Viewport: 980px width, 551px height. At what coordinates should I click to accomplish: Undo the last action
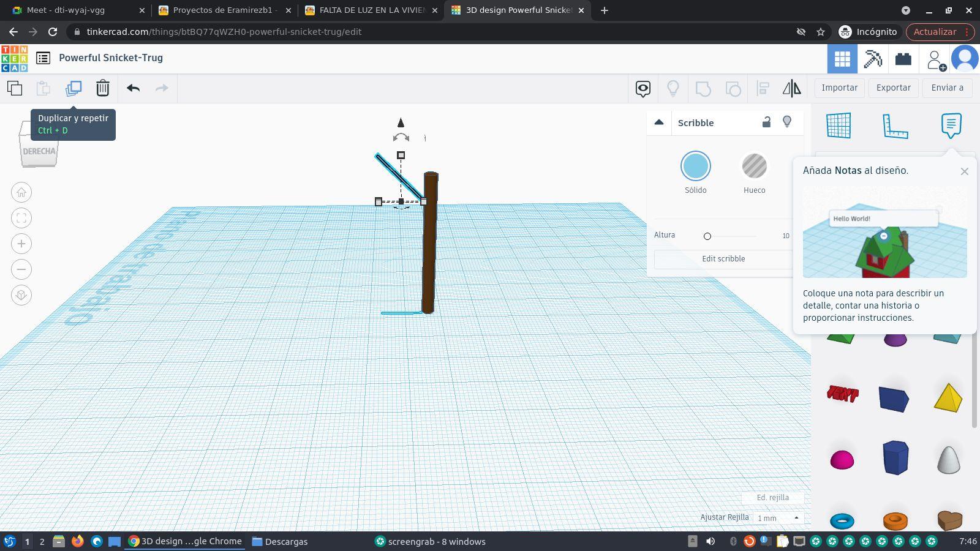133,88
